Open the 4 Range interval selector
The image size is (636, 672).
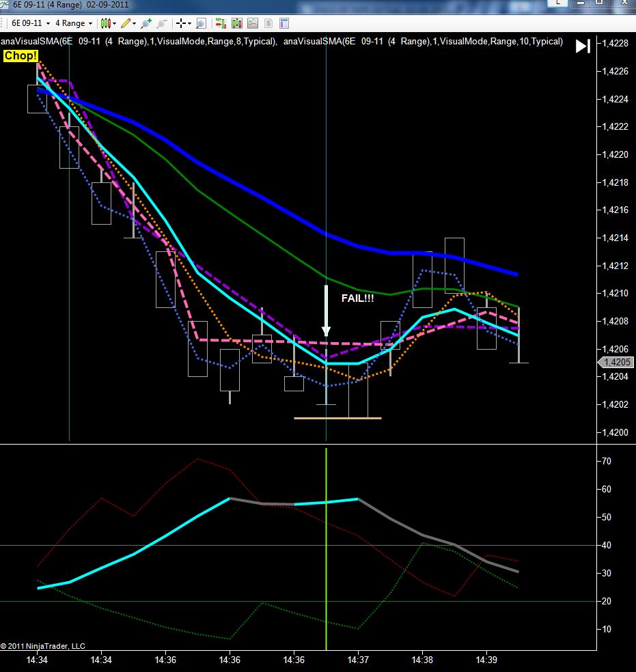pos(73,23)
